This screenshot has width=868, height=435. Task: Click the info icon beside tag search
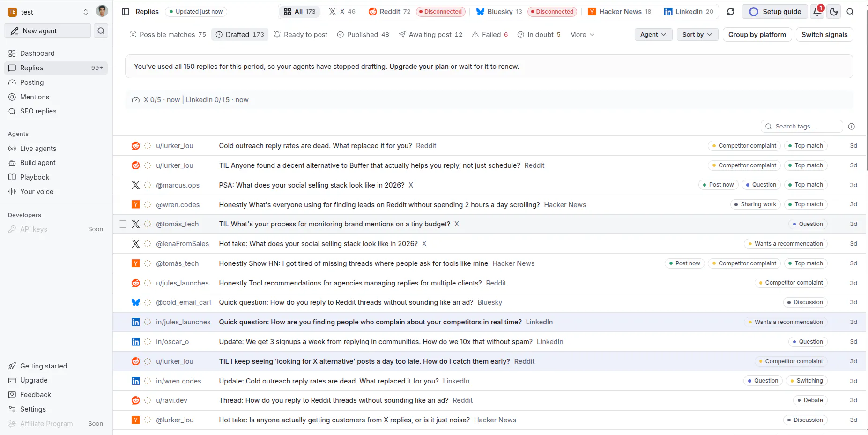point(852,127)
